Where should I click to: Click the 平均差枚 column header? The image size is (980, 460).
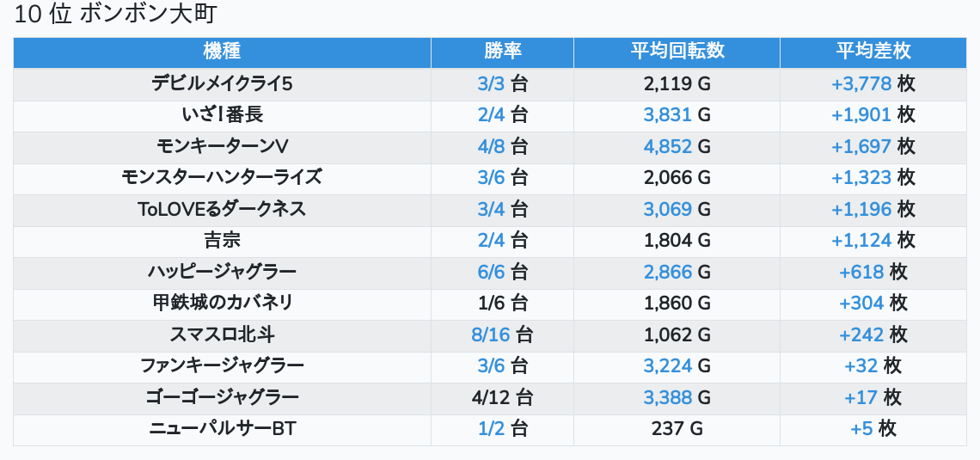point(873,52)
